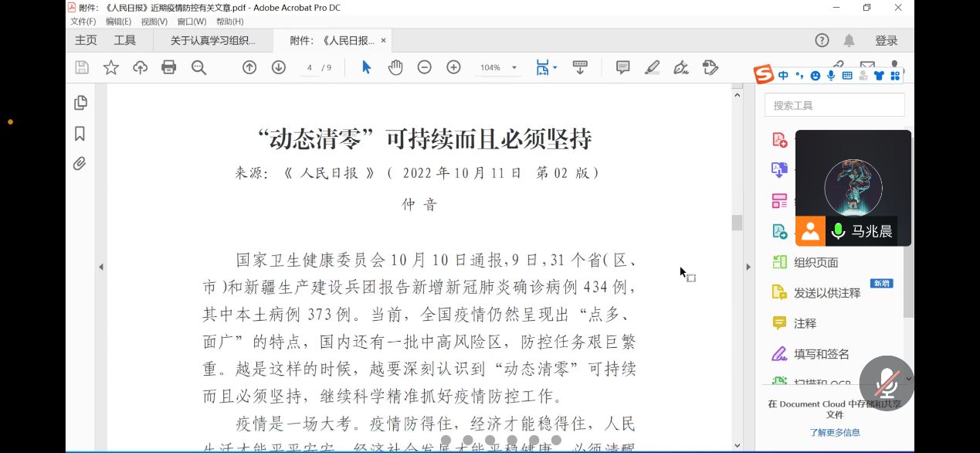Open the 104% zoom level dropdown
Image resolution: width=980 pixels, height=453 pixels.
498,68
